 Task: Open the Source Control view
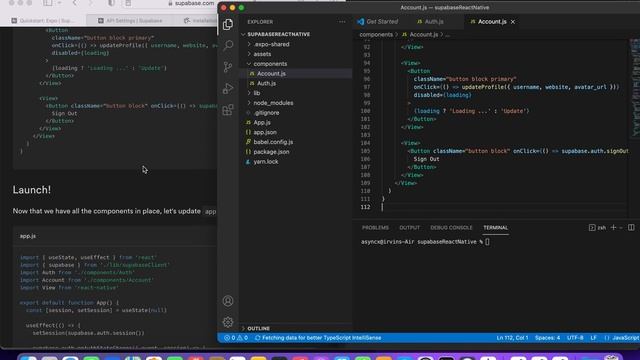(x=228, y=67)
